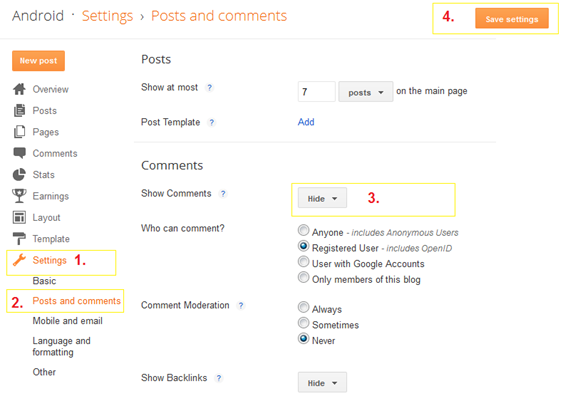Open Overview in the sidebar
This screenshot has height=401, width=563.
click(51, 89)
